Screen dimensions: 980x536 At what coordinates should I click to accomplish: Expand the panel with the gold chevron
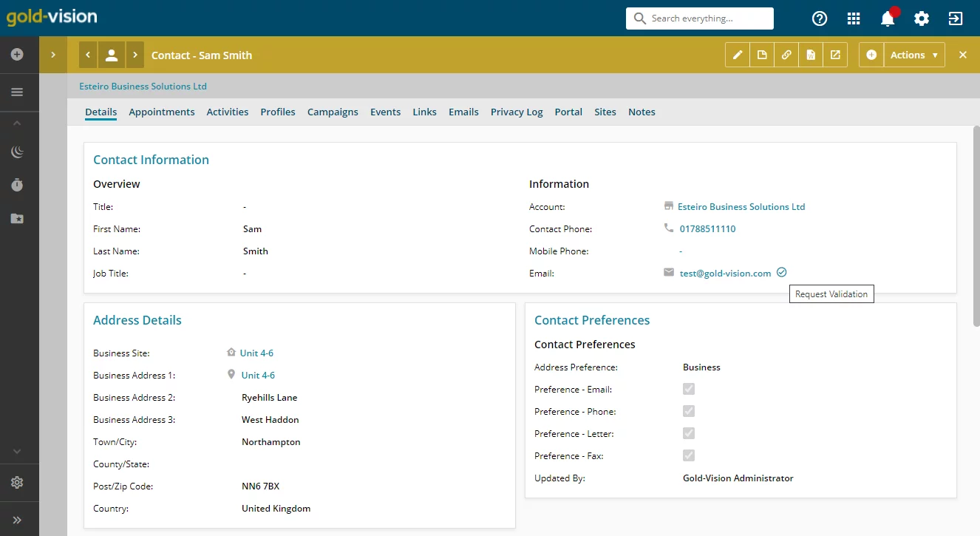pos(53,55)
